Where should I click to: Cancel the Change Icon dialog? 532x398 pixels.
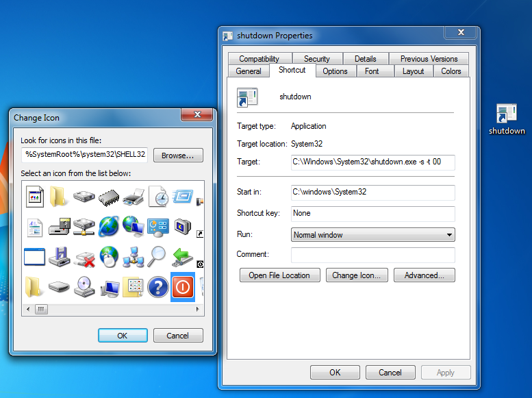pos(178,336)
